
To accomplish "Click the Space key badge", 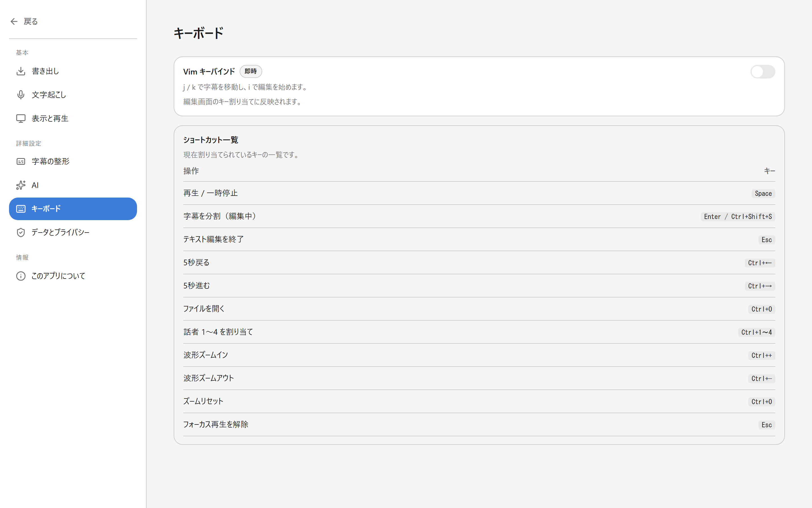I will pyautogui.click(x=763, y=194).
